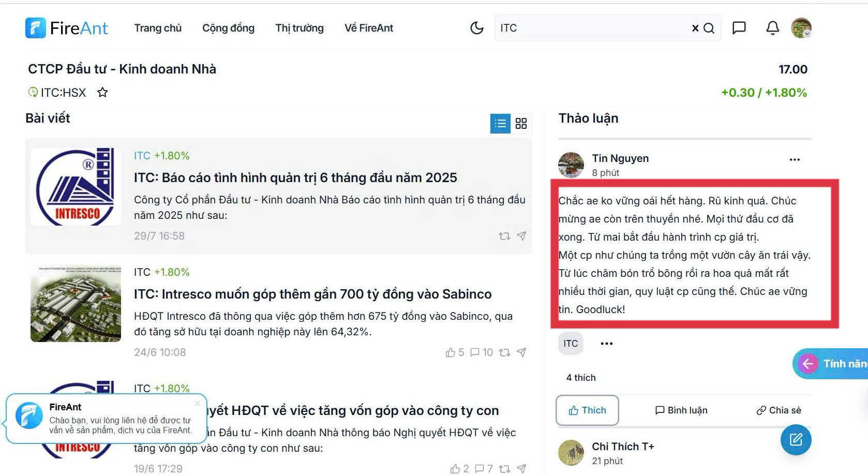Screen dimensions: 868x475
Task: Open the user profile avatar menu
Action: (x=801, y=28)
